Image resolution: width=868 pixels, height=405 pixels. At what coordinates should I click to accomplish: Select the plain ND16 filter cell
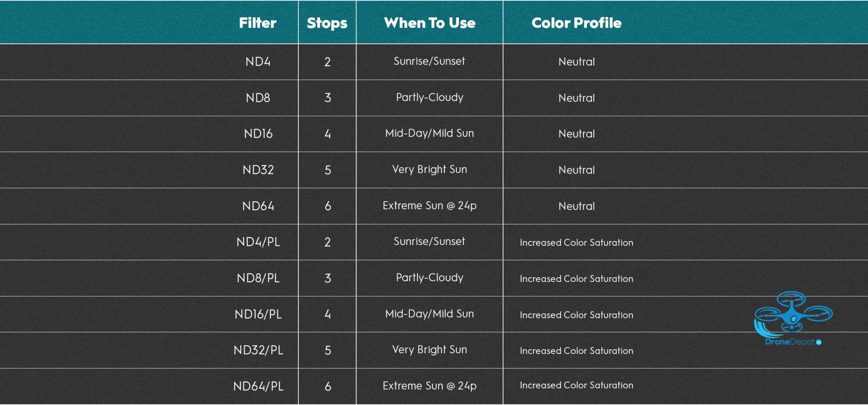coord(258,134)
